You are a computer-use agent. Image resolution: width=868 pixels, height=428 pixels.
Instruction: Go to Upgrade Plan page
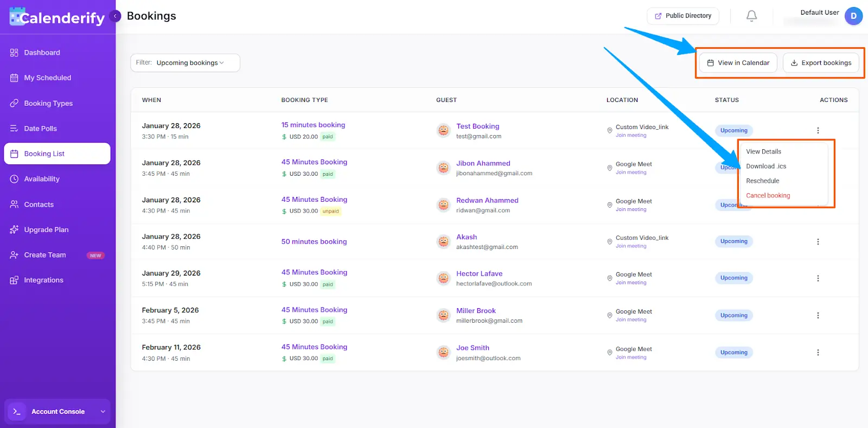coord(58,229)
